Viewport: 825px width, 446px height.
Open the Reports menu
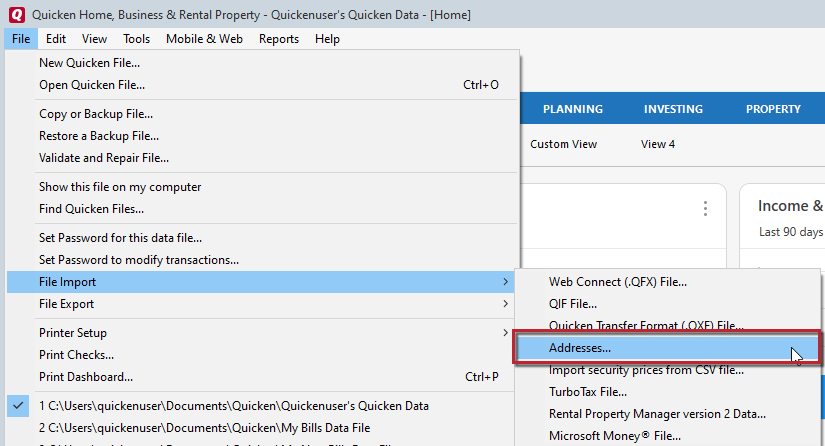(x=279, y=39)
